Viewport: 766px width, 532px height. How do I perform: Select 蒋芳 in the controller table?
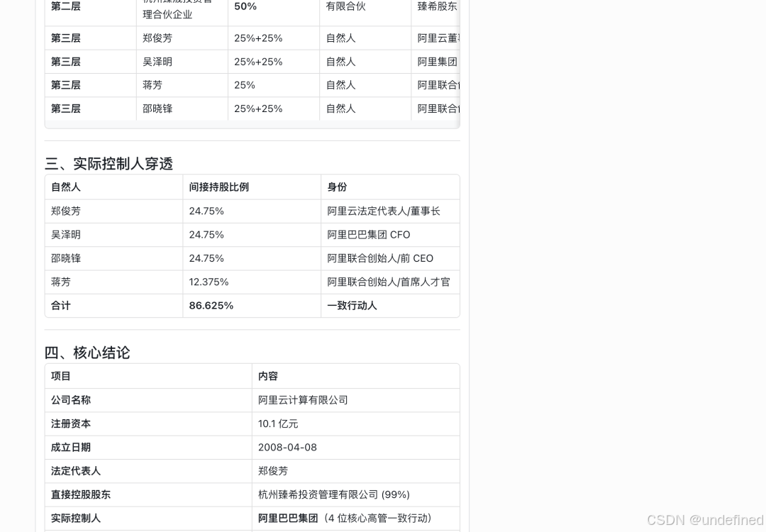click(x=60, y=282)
